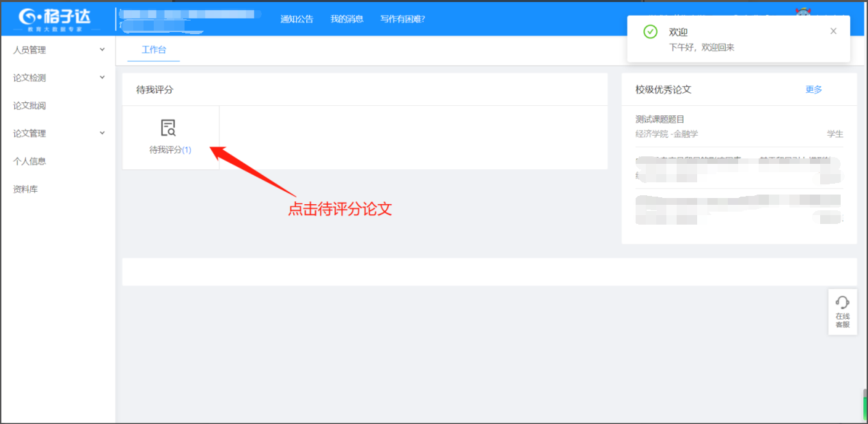Click the 待我评分(1) label text
The image size is (868, 424).
(170, 150)
